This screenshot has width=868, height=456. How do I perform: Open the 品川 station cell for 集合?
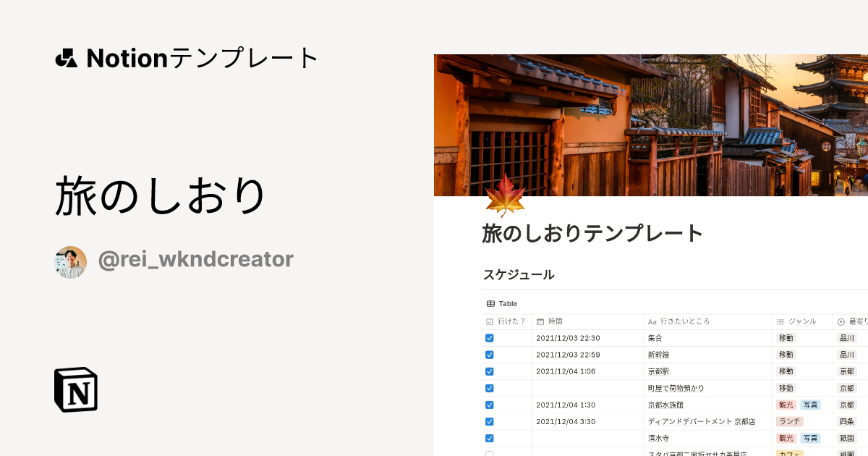[846, 338]
